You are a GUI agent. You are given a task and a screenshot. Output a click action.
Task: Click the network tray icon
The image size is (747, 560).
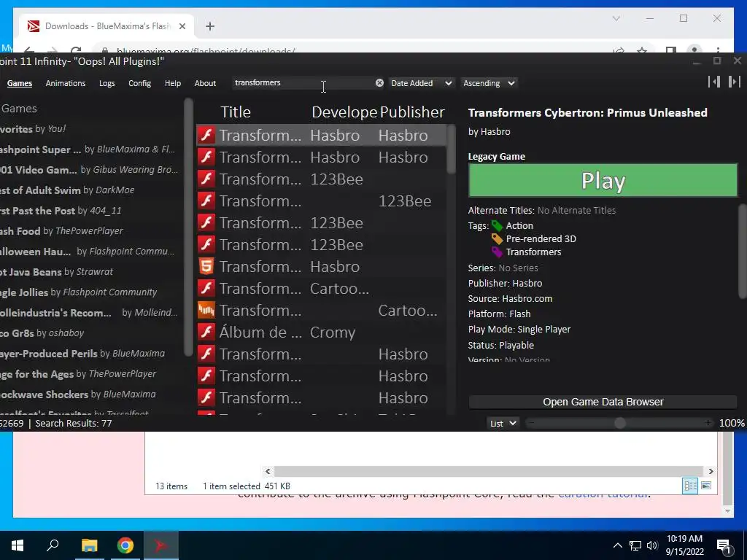pyautogui.click(x=635, y=545)
